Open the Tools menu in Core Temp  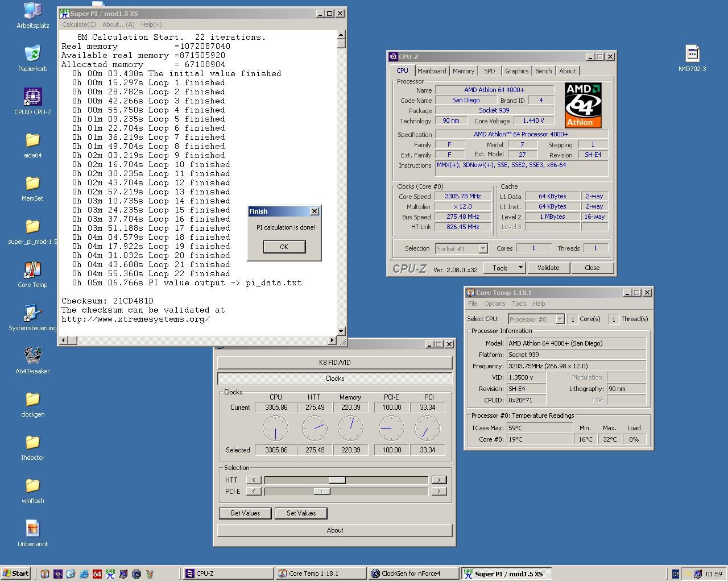pos(519,304)
